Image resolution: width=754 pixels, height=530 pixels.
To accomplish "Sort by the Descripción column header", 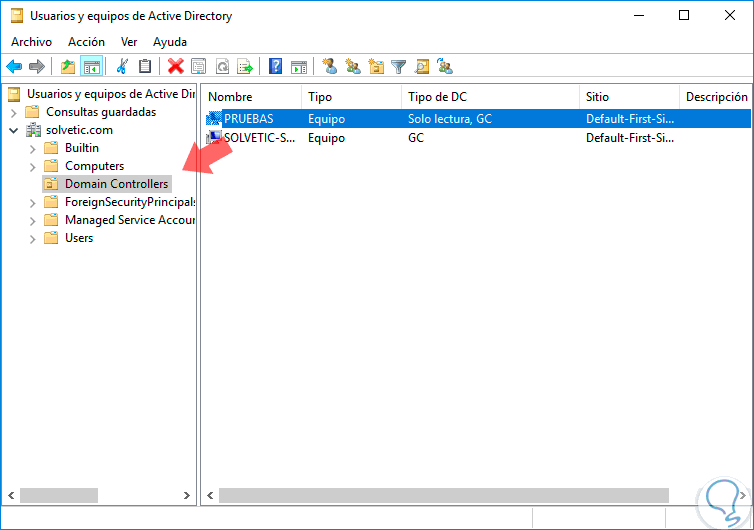I will [x=716, y=97].
